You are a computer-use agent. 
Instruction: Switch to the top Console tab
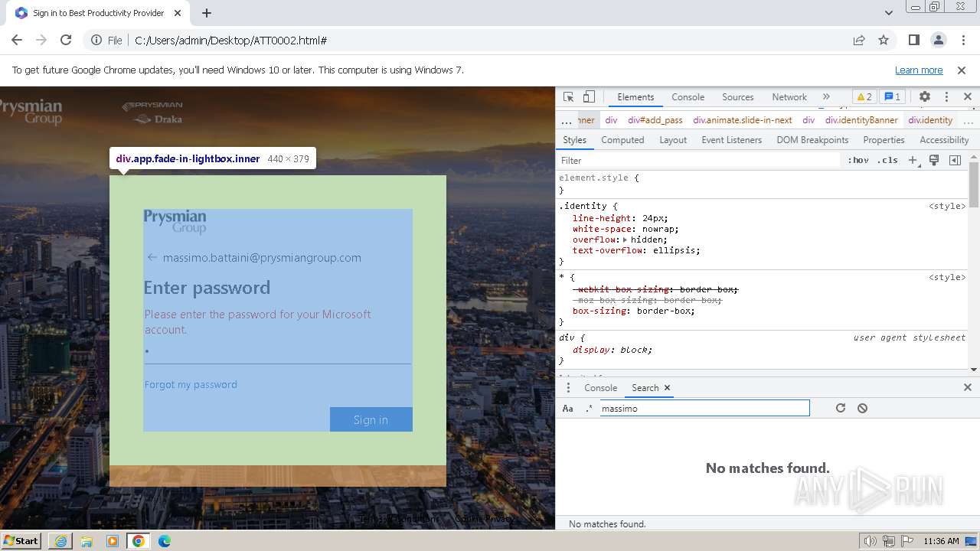(x=688, y=97)
